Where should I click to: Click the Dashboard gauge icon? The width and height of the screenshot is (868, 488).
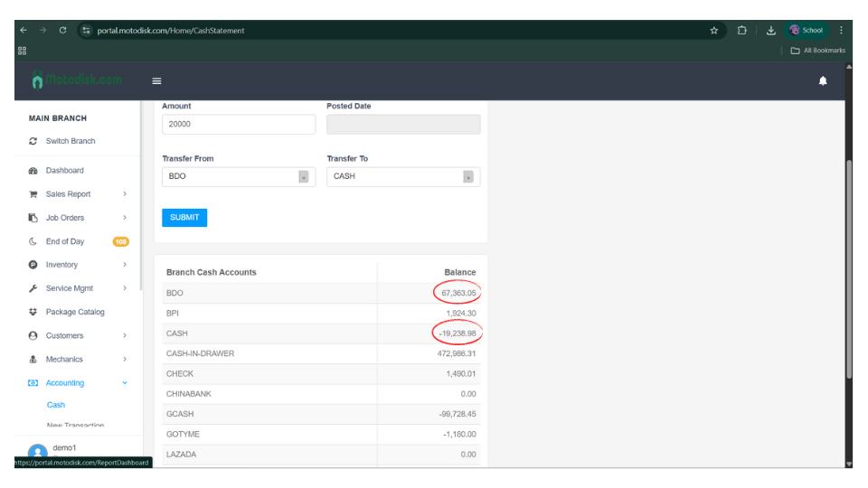pyautogui.click(x=33, y=171)
